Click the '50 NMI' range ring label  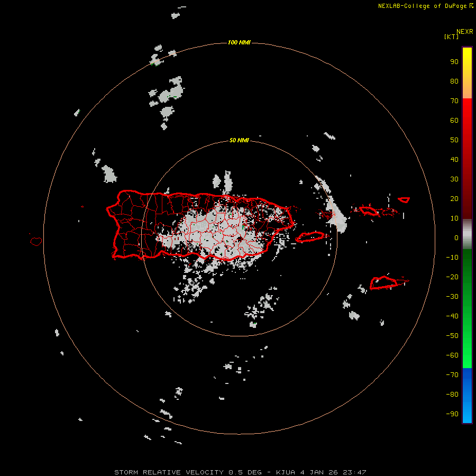click(x=239, y=140)
